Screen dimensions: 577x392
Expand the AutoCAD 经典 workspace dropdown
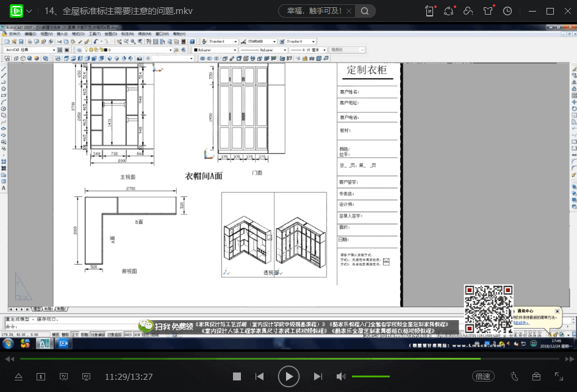54,49
